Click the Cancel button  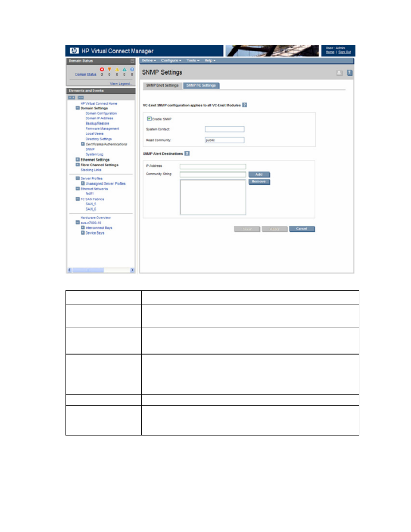coord(302,229)
